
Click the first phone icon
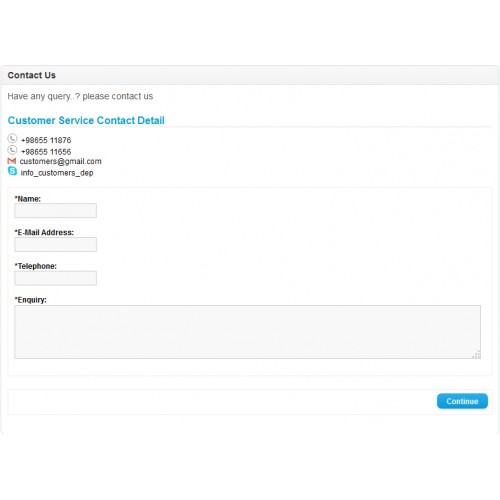coord(12,138)
